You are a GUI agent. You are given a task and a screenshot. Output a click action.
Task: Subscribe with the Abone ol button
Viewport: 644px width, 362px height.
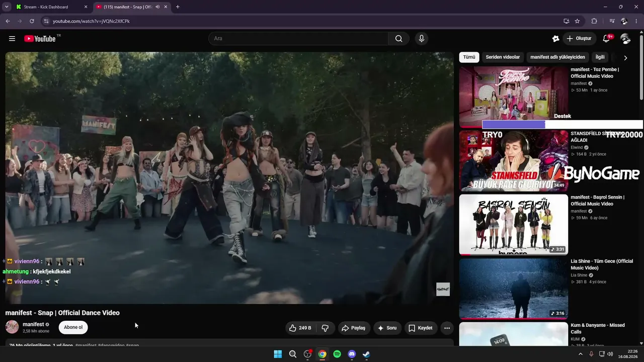click(73, 327)
